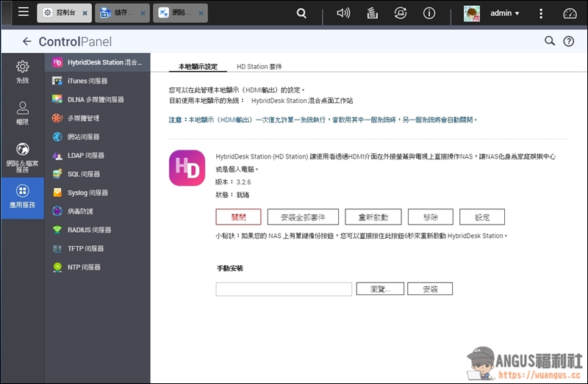Open the volume control speaker icon
The image size is (588, 384).
click(x=343, y=13)
